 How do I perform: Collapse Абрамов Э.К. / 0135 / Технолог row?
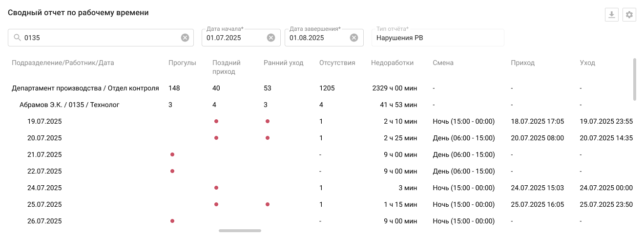pyautogui.click(x=69, y=105)
